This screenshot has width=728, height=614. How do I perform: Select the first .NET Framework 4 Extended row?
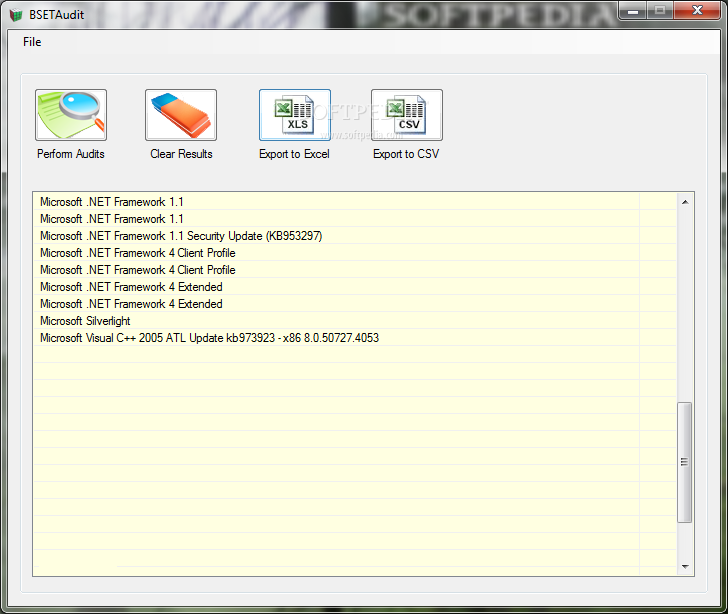(x=355, y=287)
